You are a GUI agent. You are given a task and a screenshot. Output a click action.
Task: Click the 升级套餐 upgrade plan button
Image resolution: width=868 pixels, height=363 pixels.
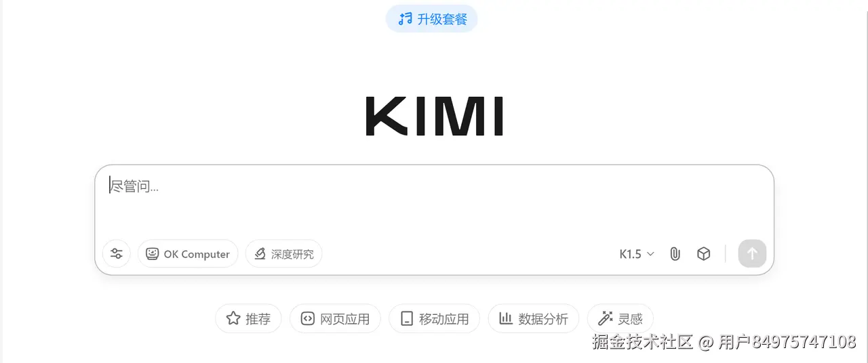coord(432,19)
